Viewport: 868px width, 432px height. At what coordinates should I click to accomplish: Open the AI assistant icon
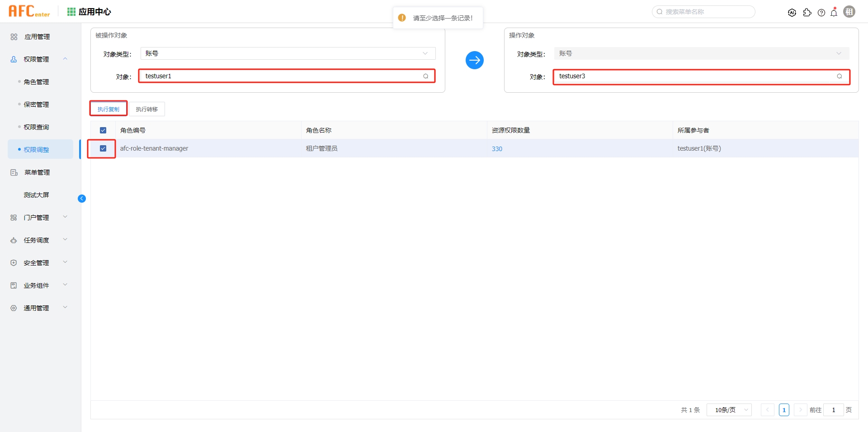click(x=792, y=13)
